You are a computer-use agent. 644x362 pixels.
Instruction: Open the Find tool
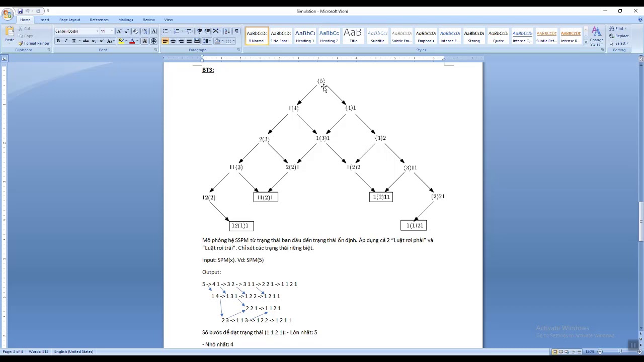pyautogui.click(x=617, y=29)
